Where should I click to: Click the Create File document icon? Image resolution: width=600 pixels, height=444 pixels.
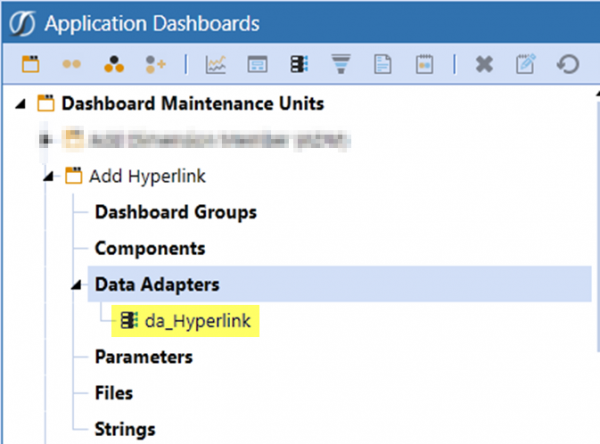(381, 65)
